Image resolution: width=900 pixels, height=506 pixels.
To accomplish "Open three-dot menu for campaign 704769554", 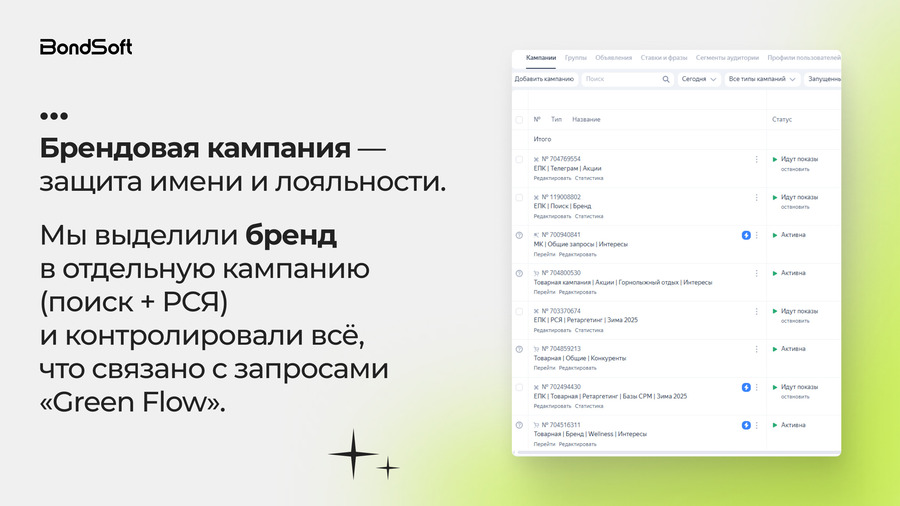I will 756,159.
